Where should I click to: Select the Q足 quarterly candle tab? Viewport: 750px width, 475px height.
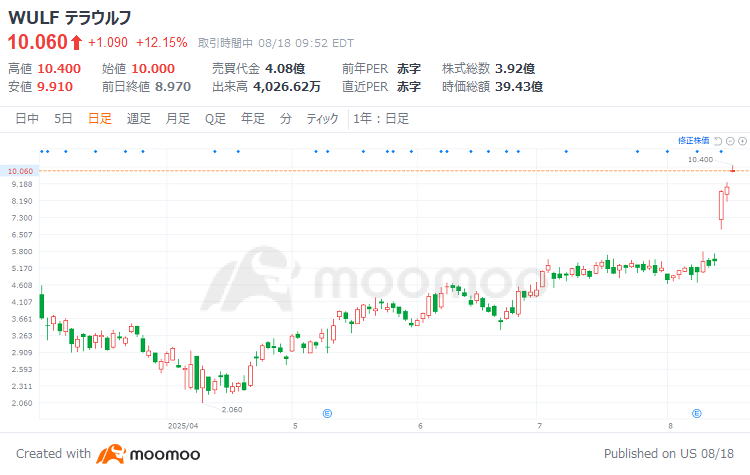(x=215, y=119)
